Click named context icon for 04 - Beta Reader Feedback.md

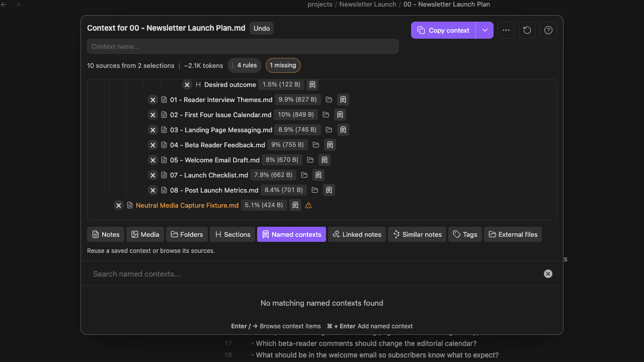pos(330,145)
